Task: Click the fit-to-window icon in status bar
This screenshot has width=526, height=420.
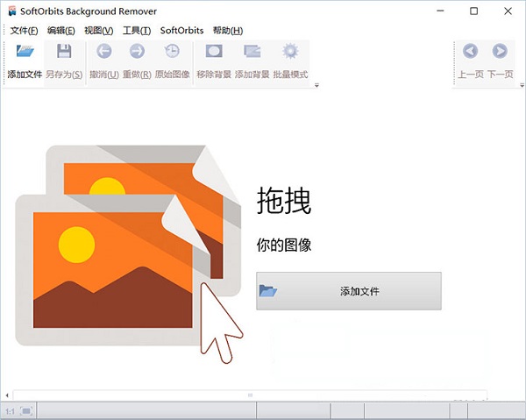Action: (26, 411)
